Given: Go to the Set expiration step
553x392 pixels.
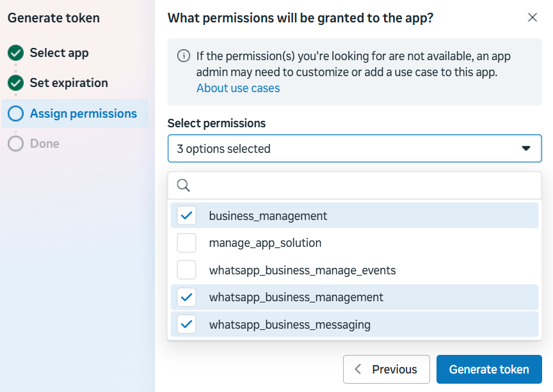Looking at the screenshot, I should (x=68, y=83).
